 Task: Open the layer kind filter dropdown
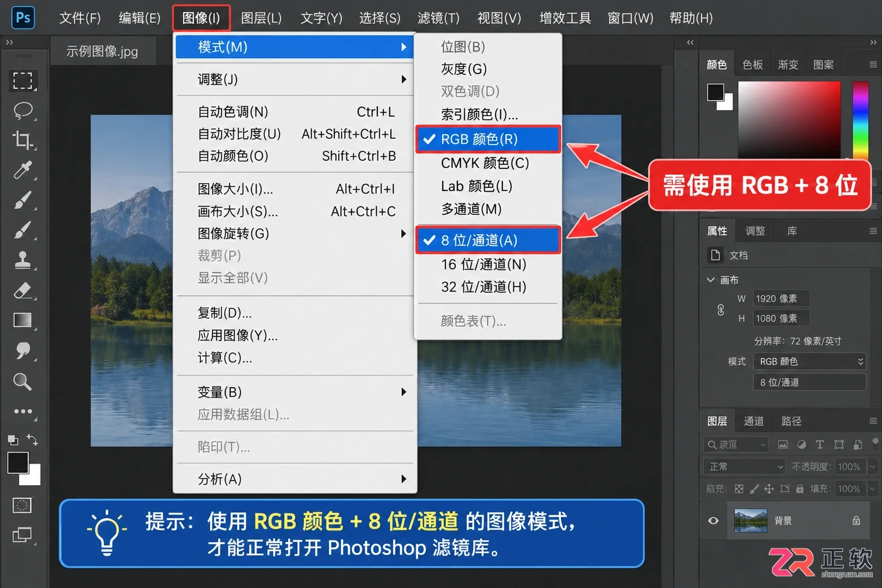pos(736,445)
